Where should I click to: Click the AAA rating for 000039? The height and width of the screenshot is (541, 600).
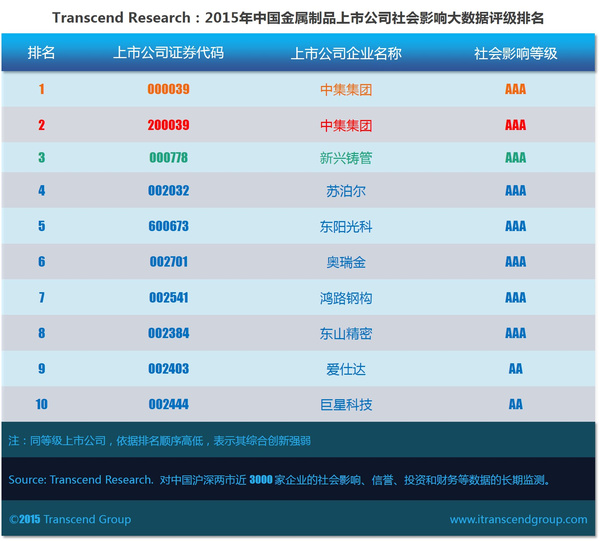pos(515,89)
